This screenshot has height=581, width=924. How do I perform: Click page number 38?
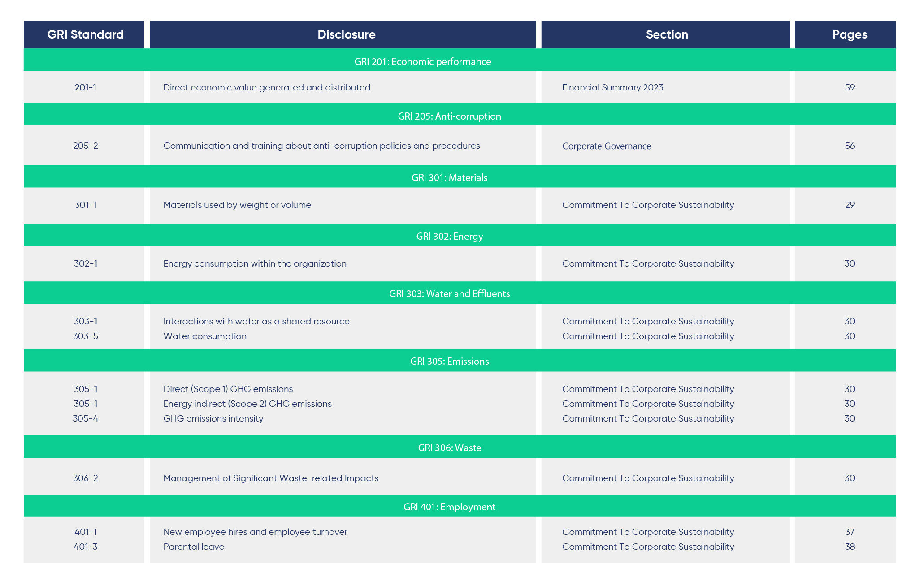850,547
